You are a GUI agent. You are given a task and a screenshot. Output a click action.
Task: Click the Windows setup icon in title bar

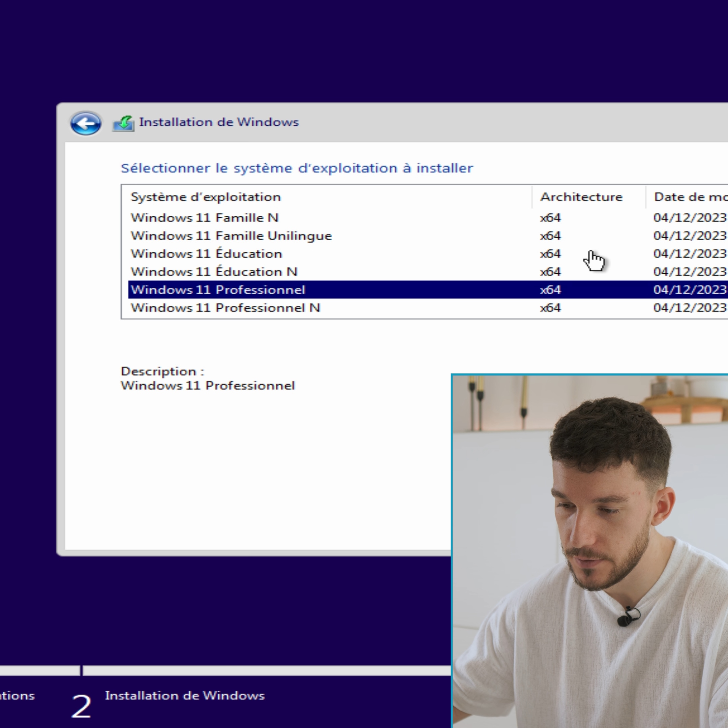(x=124, y=123)
